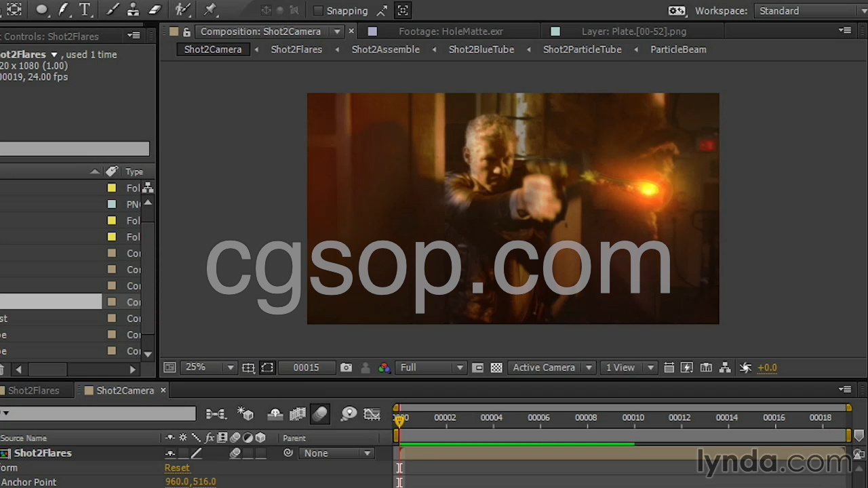Click the region tool icon left of Ellipse
The width and height of the screenshot is (868, 488).
pos(14,9)
